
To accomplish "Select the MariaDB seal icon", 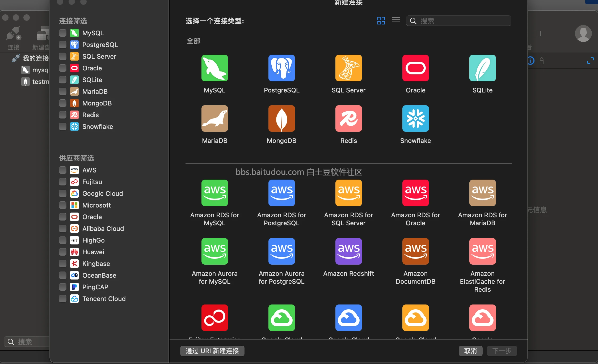I will (214, 118).
